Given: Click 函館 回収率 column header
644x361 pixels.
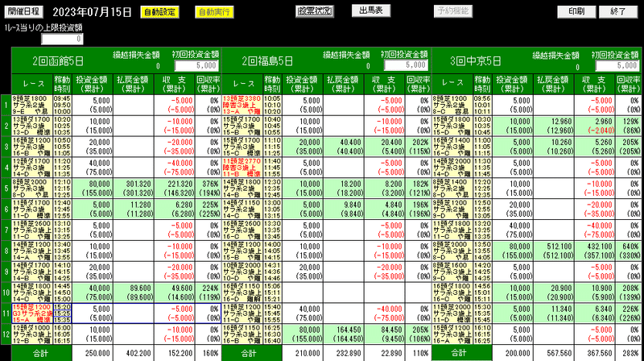Looking at the screenshot, I should click(208, 85).
